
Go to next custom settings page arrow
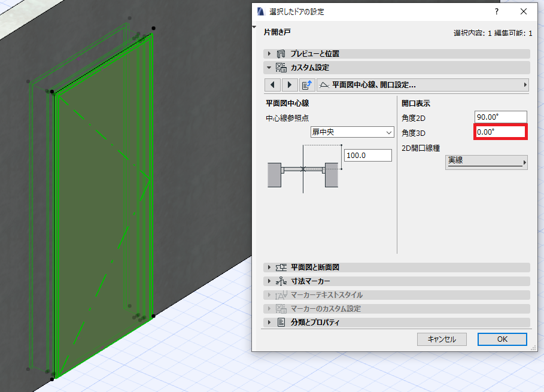(x=289, y=85)
